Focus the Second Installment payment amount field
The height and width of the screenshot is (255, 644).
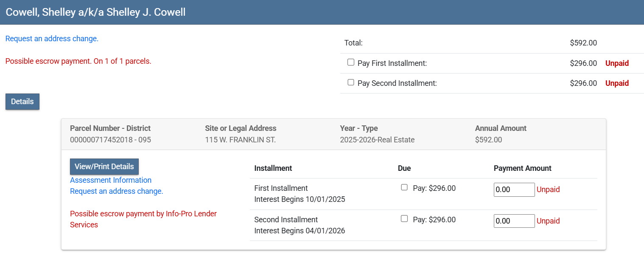click(514, 221)
